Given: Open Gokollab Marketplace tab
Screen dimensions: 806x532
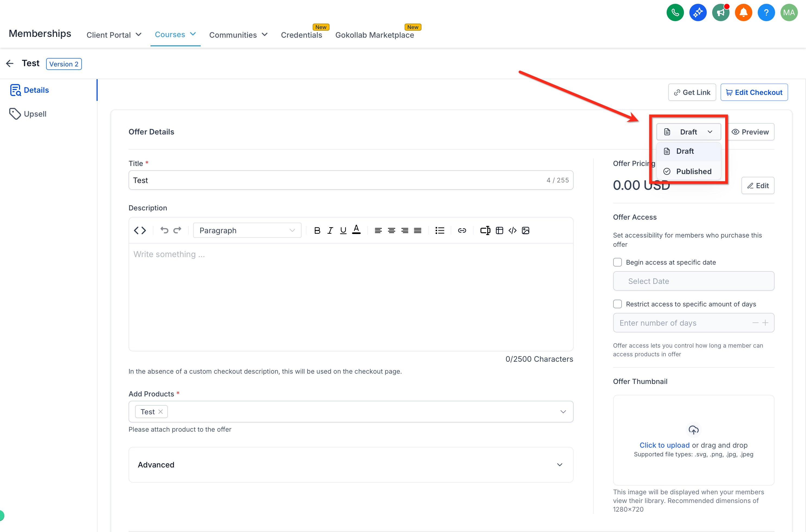Looking at the screenshot, I should point(374,35).
